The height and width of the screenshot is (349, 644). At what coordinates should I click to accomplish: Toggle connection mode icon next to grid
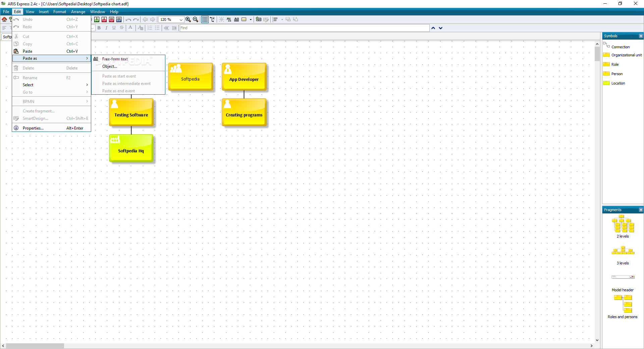(x=212, y=19)
